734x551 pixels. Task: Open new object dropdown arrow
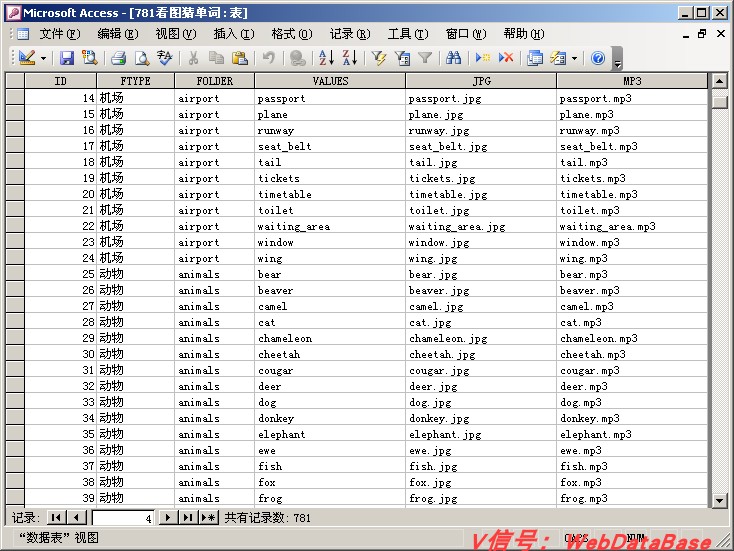tap(574, 59)
